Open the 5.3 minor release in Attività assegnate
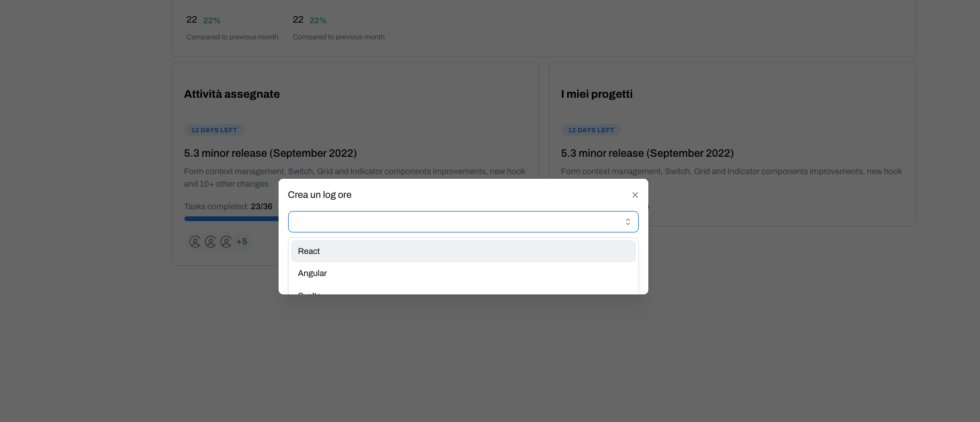The image size is (980, 422). point(270,153)
